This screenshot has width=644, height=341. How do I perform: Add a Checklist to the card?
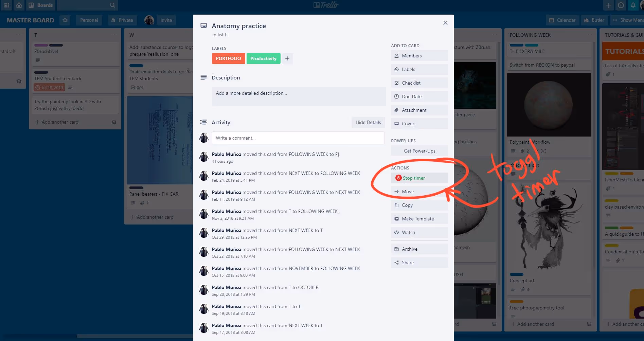[x=419, y=83]
